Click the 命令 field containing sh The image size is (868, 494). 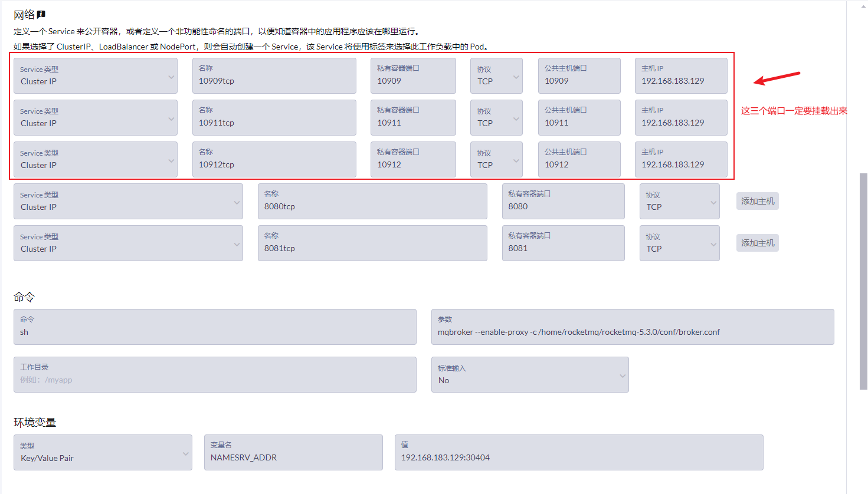click(x=215, y=327)
